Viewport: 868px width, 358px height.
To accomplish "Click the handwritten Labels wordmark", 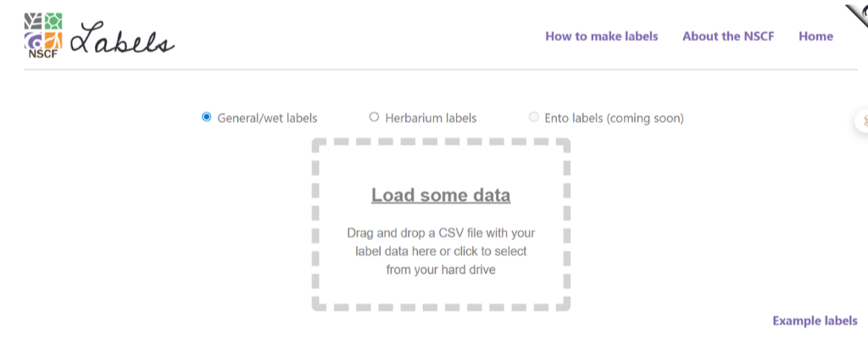I will 122,40.
